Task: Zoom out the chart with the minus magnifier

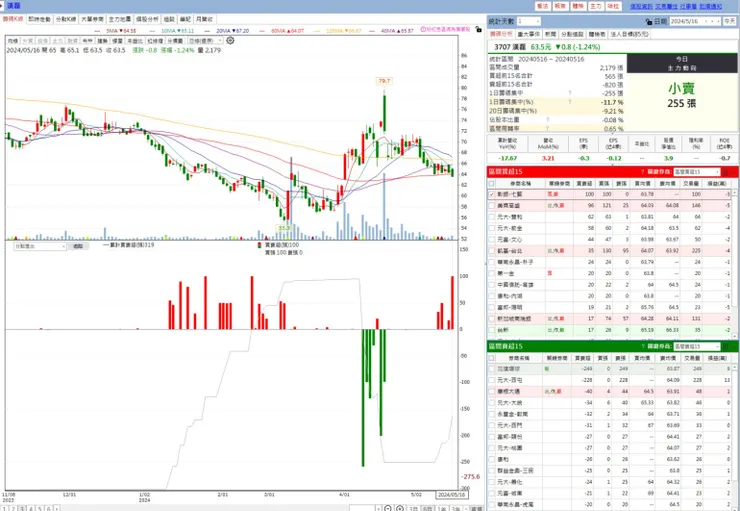Action: point(387,508)
